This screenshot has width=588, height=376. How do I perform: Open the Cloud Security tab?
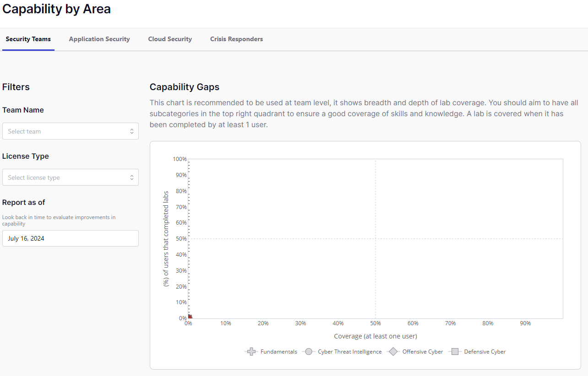[x=170, y=39]
